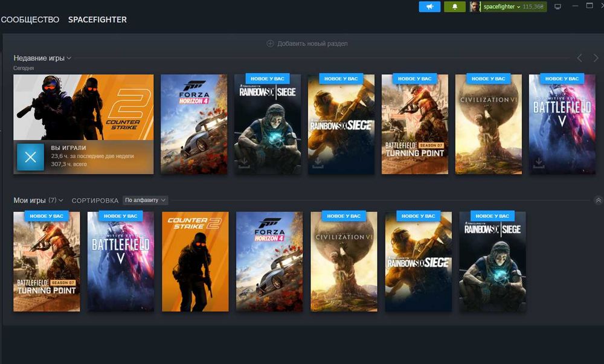Open Counter-Strike 2 in Мои игры
Screen dimensions: 604x364
pos(195,261)
